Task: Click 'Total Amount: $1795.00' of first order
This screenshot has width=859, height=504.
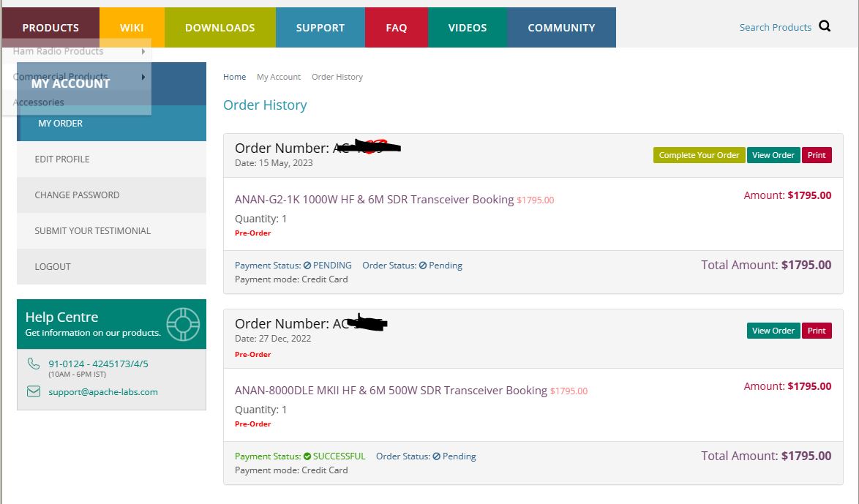Action: click(x=766, y=265)
